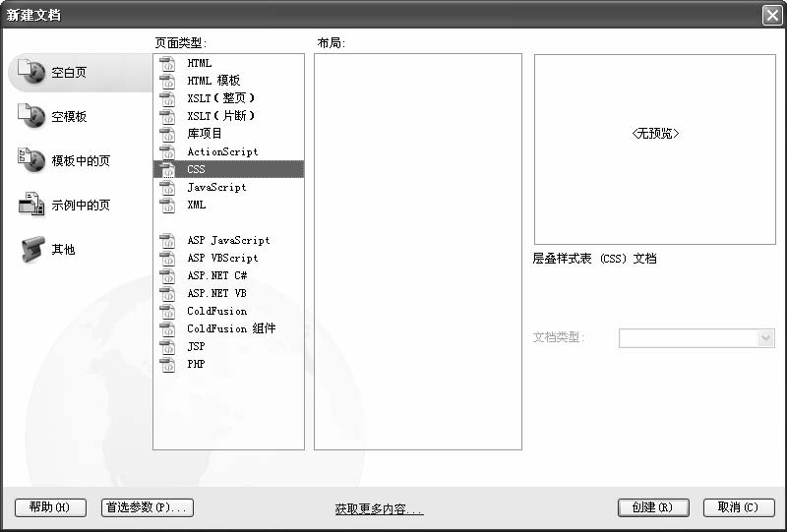Click the icon beside the CSS entry

tap(167, 170)
